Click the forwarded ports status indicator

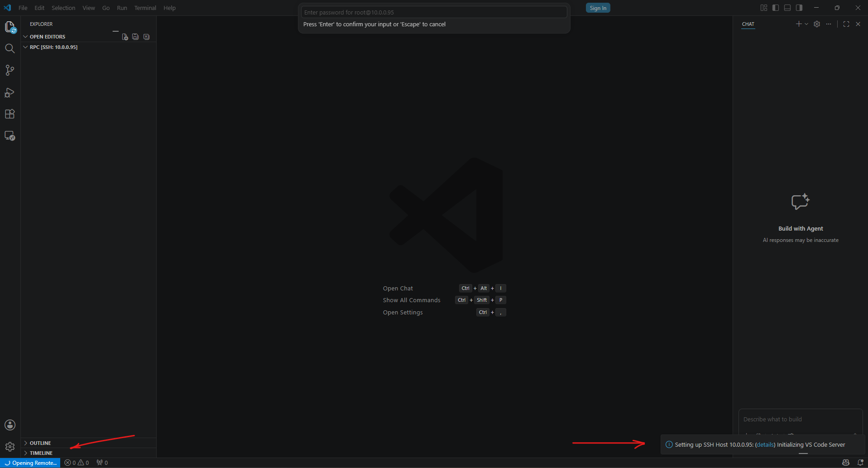click(x=102, y=463)
